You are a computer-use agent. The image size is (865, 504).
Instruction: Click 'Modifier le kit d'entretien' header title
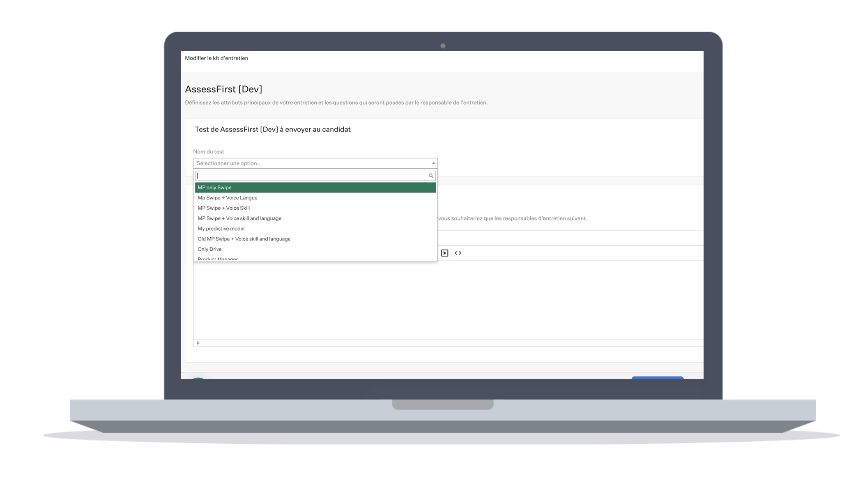click(216, 58)
